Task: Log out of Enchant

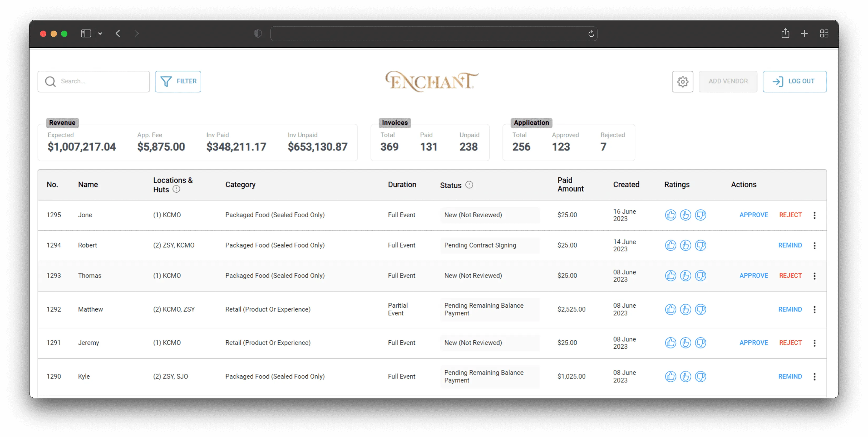Action: (x=794, y=81)
